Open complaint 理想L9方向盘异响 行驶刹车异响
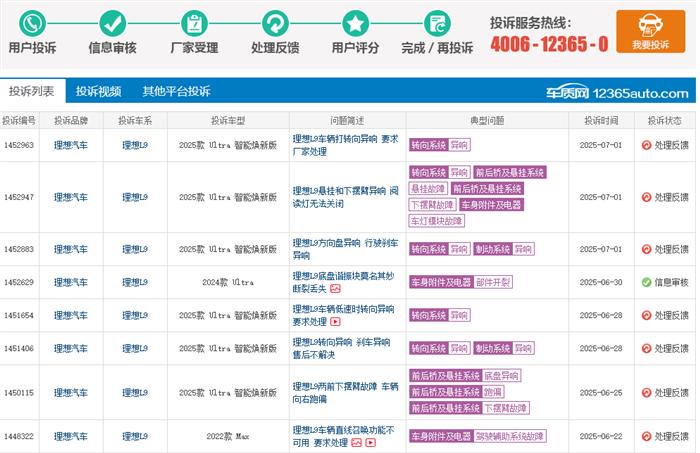 [x=345, y=249]
